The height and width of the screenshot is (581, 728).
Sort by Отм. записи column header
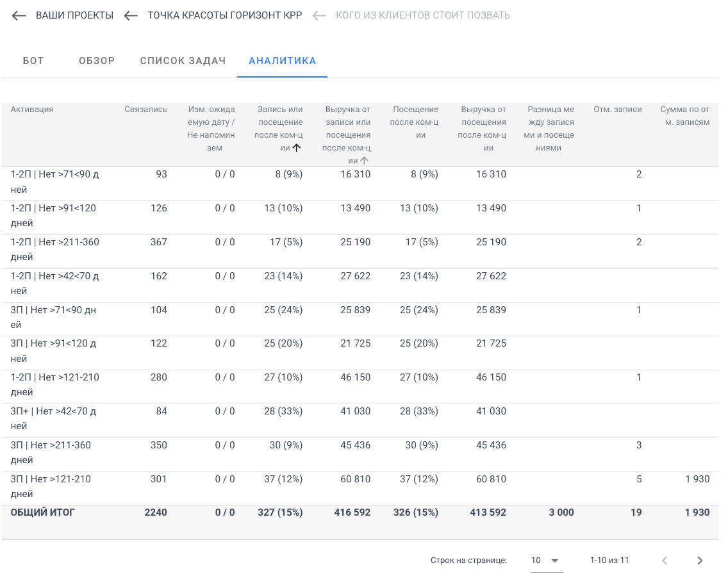(618, 110)
